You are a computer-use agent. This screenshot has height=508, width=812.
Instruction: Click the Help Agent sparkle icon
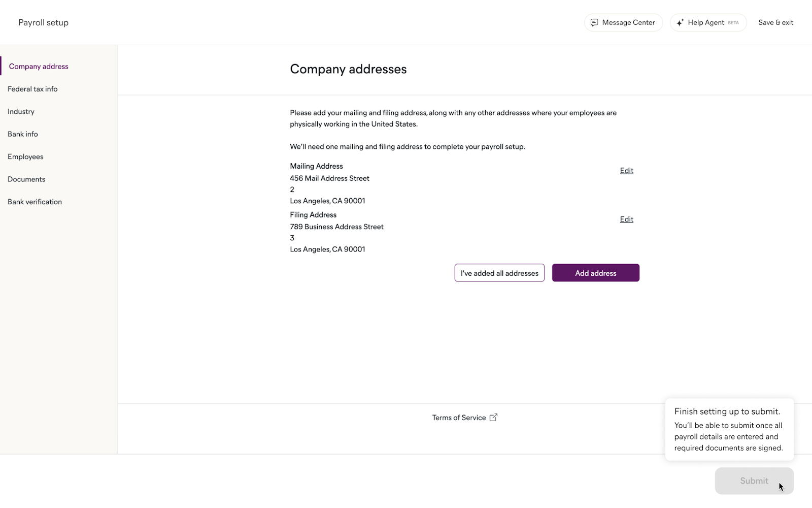tap(680, 23)
